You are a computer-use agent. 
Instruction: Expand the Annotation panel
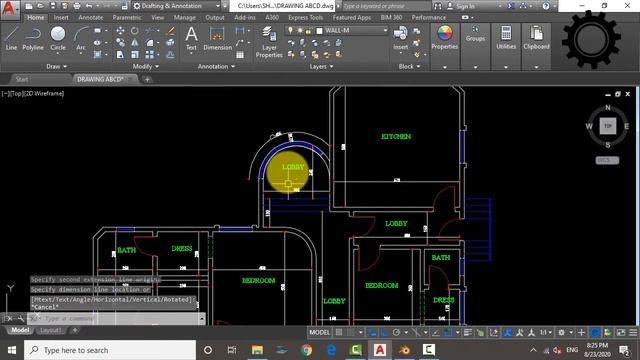[x=216, y=66]
